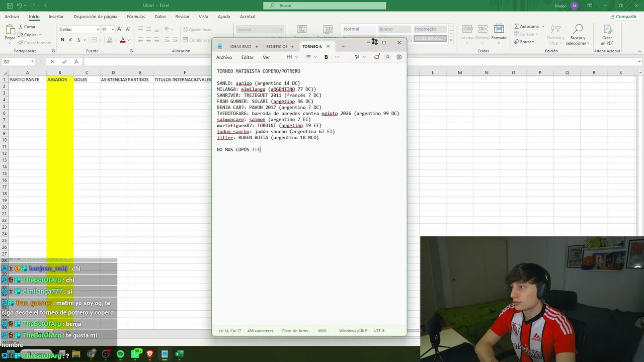Open the Calibri font name dropdown
The image size is (644, 362).
(98, 29)
